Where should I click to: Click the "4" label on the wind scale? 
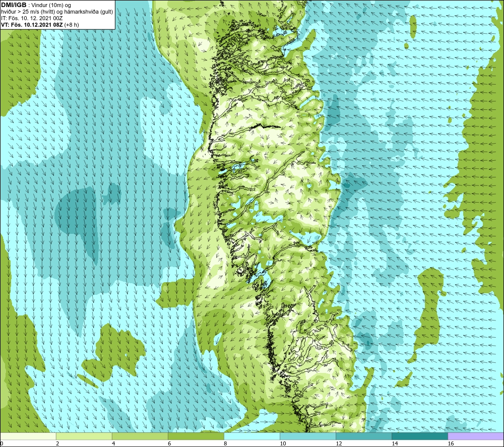click(x=113, y=444)
